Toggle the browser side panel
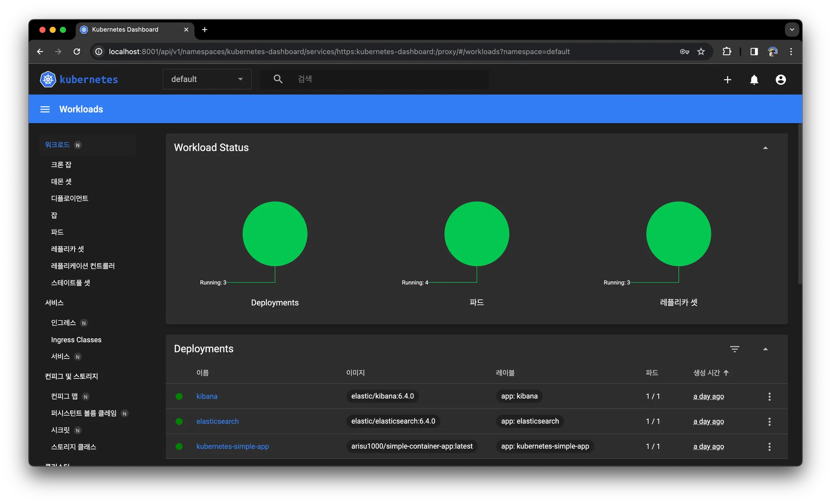Image resolution: width=831 pixels, height=504 pixels. [x=754, y=51]
